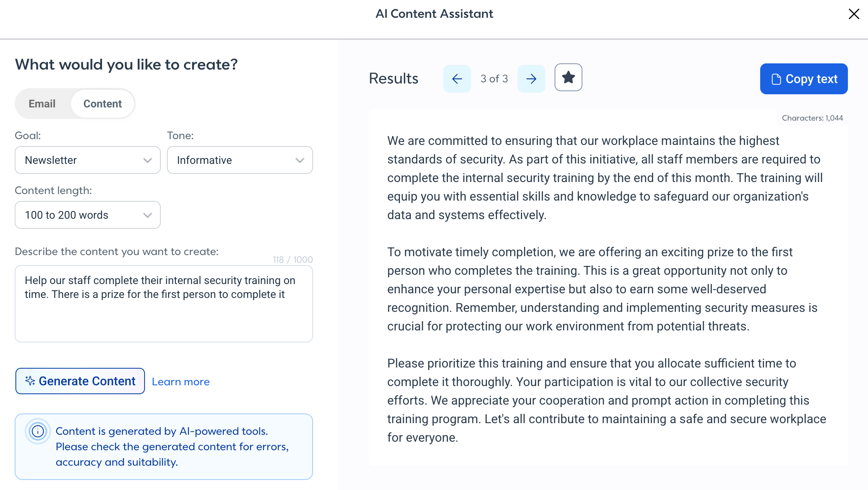
Task: Mark result as favorite with star icon
Action: (568, 78)
